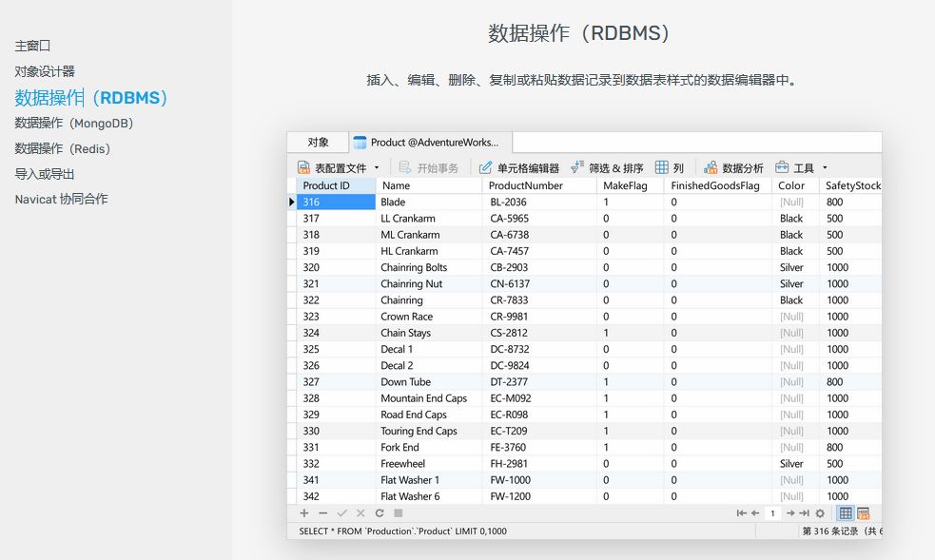Click the 列 columns toolbar button
Image resolution: width=935 pixels, height=560 pixels.
click(669, 168)
